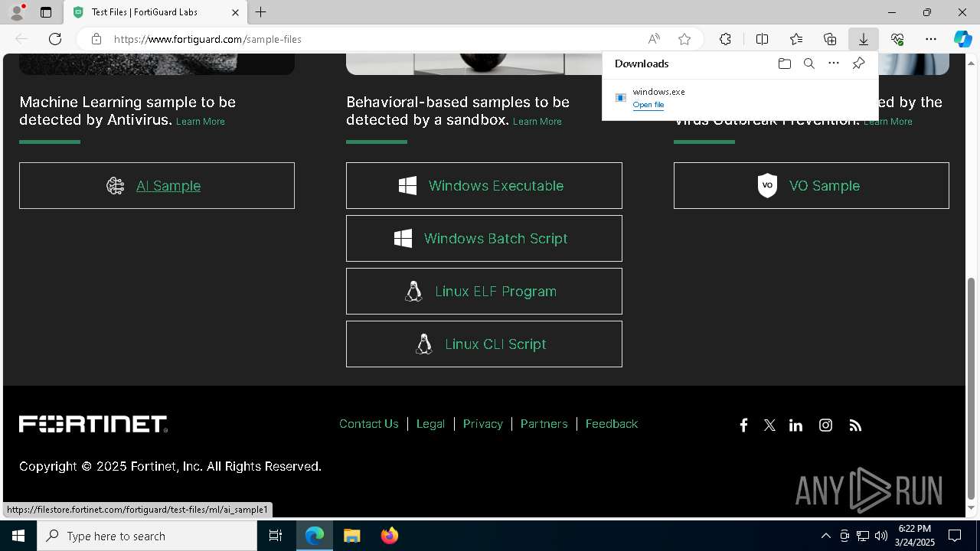Click the Downloads toolbar arrow icon
This screenshot has width=980, height=551.
[864, 39]
